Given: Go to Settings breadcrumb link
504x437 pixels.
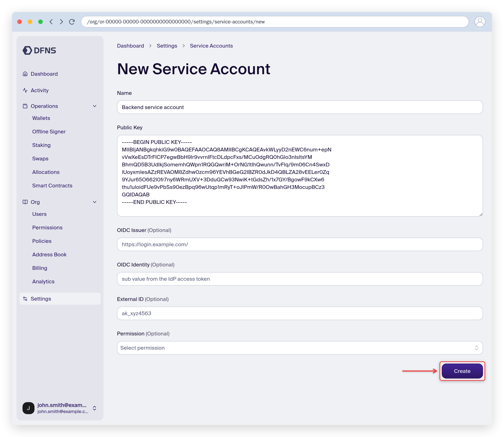Looking at the screenshot, I should coord(167,46).
